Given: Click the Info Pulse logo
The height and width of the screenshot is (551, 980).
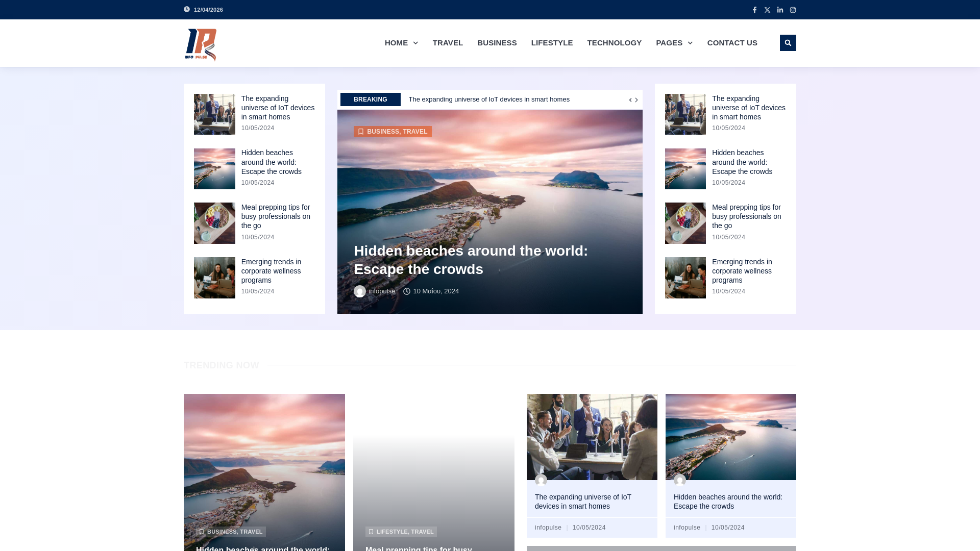Looking at the screenshot, I should click(201, 44).
